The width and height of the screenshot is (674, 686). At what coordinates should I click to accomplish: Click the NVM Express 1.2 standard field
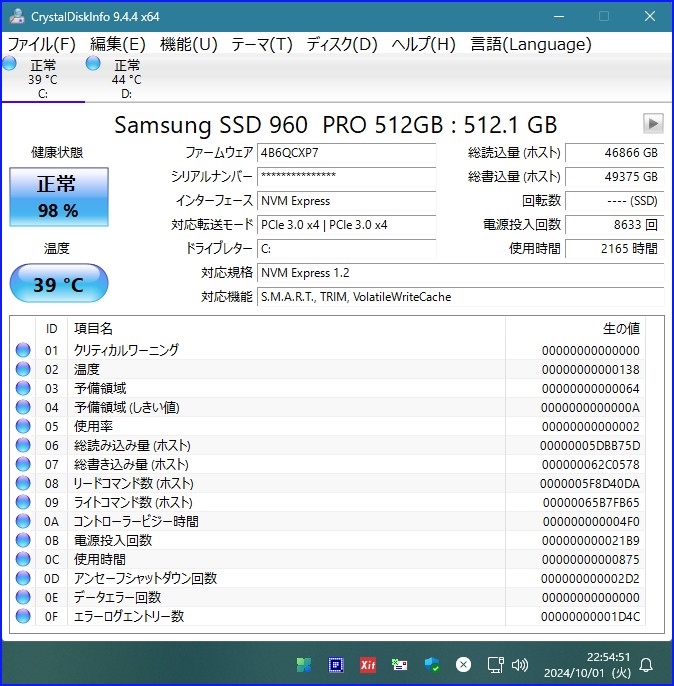coord(461,273)
